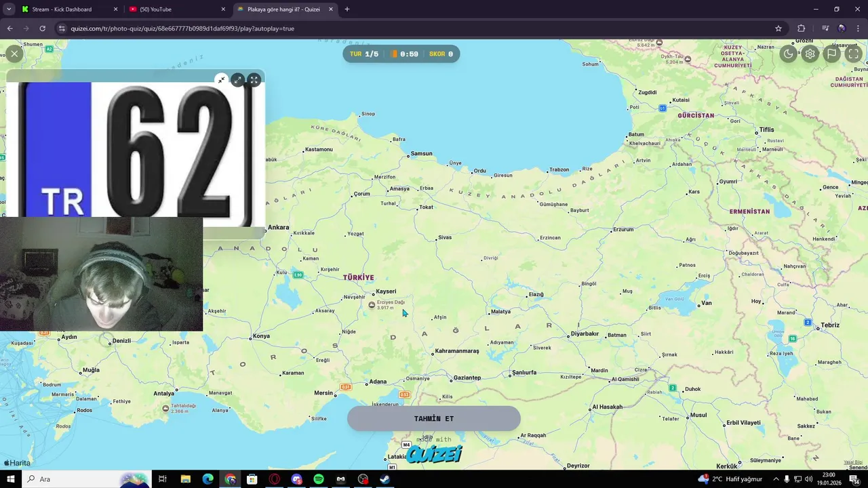Click the SKOR 0 score display
The image size is (868, 488).
click(x=441, y=54)
